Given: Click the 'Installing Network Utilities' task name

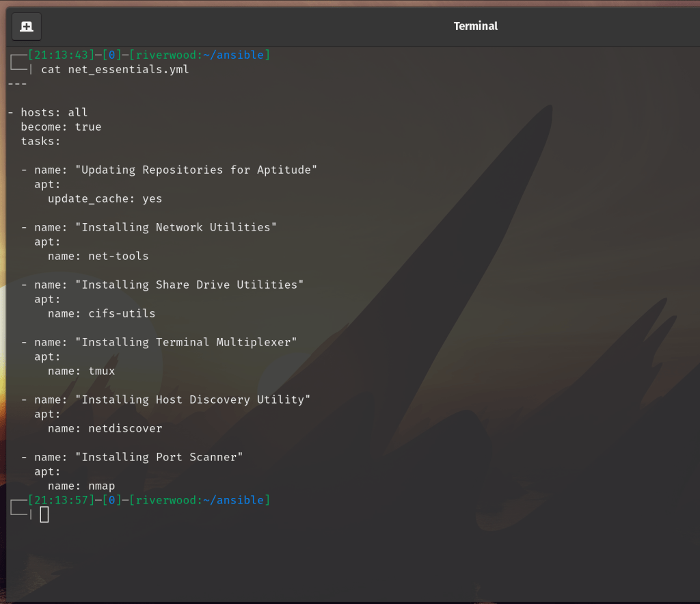Looking at the screenshot, I should (x=178, y=227).
